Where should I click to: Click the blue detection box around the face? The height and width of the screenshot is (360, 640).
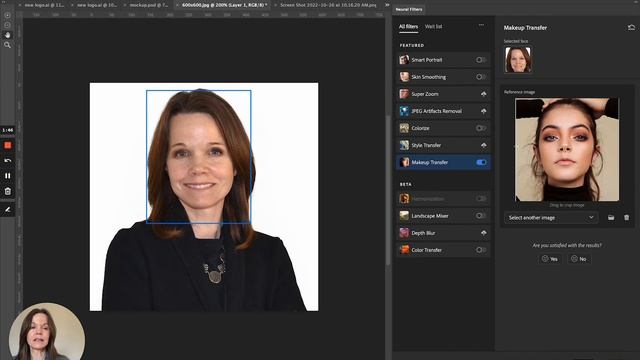198,156
